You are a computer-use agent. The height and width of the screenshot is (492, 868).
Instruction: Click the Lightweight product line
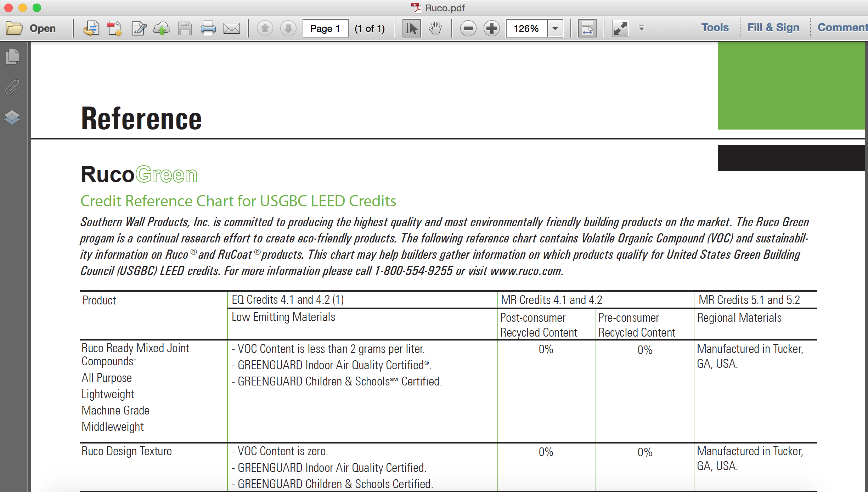tap(108, 394)
